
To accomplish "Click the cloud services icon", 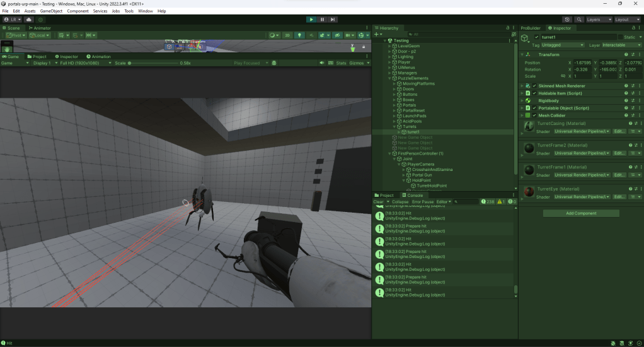I will pyautogui.click(x=29, y=20).
